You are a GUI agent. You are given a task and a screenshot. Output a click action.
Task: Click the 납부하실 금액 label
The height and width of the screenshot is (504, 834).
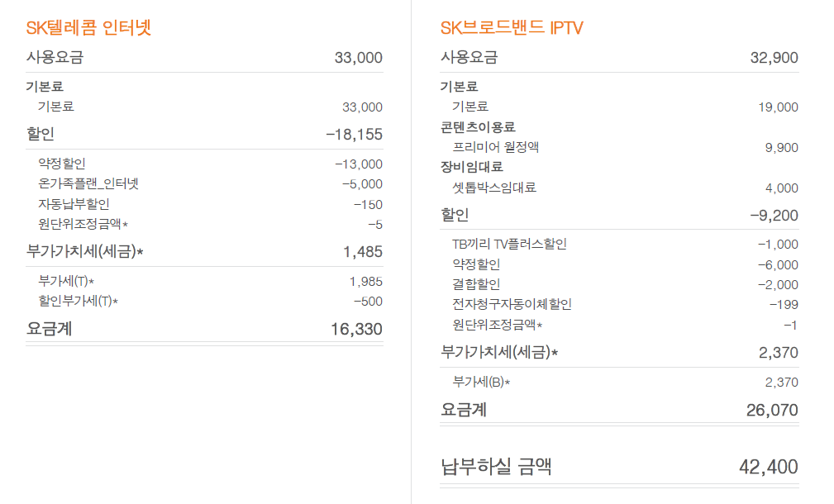click(x=496, y=467)
